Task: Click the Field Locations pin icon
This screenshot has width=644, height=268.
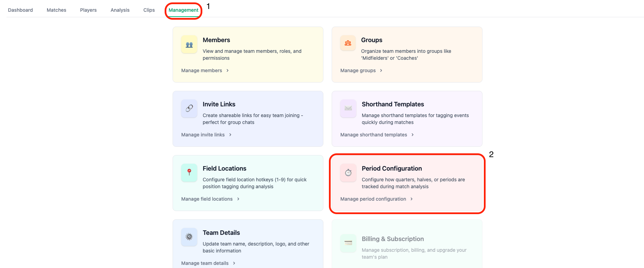Action: coord(189,172)
